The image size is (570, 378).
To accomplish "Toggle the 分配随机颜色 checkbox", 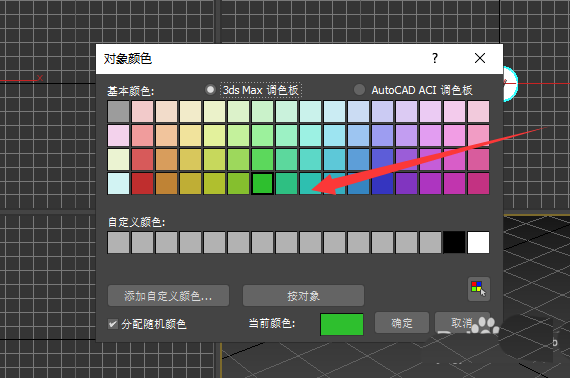I will (113, 324).
